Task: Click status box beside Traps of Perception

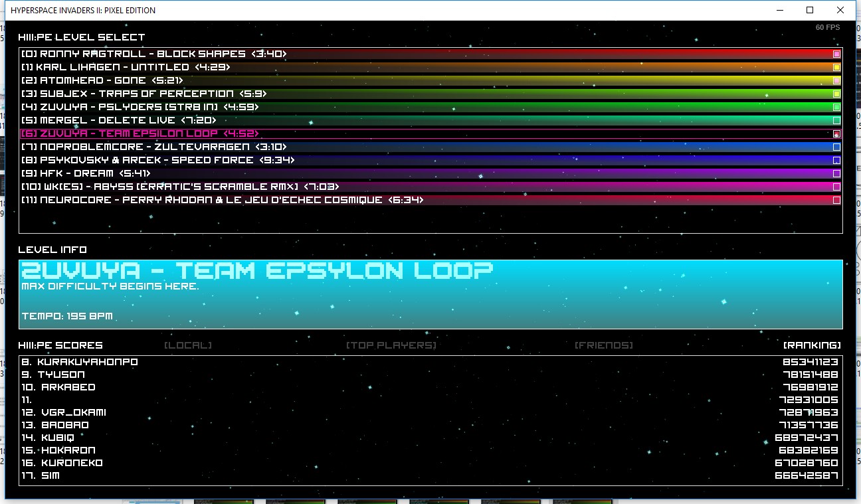Action: (x=836, y=94)
